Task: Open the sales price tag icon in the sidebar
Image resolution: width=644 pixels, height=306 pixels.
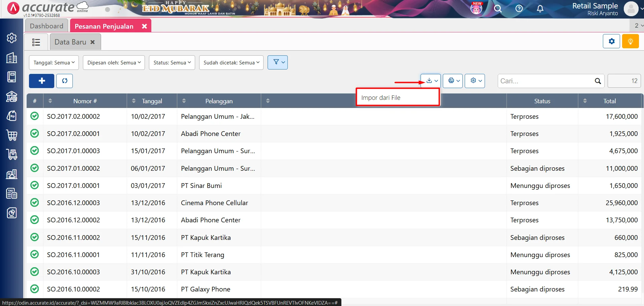Action: point(12,116)
